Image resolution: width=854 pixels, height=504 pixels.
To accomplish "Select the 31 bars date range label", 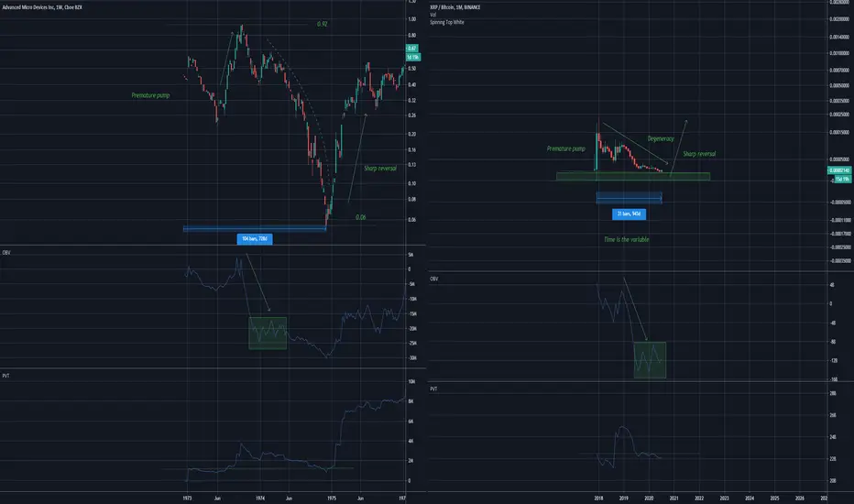I will coord(629,214).
